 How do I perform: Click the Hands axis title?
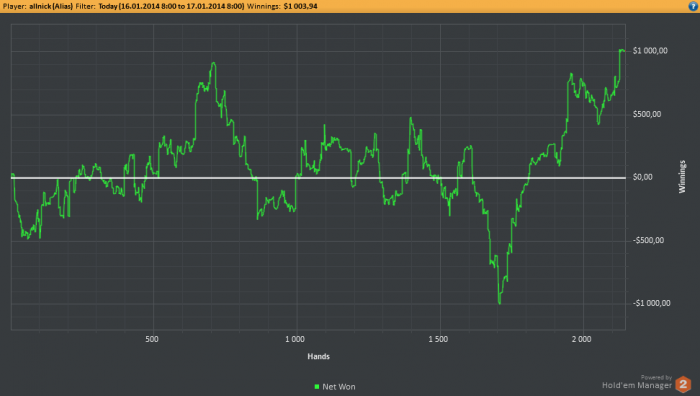point(318,356)
